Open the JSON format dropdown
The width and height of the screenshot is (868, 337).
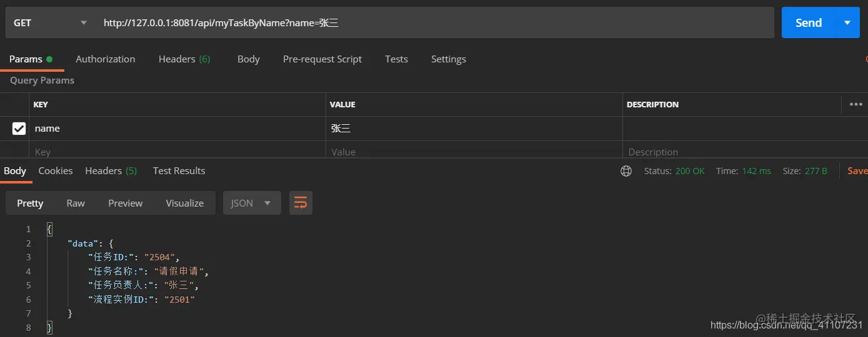(252, 203)
